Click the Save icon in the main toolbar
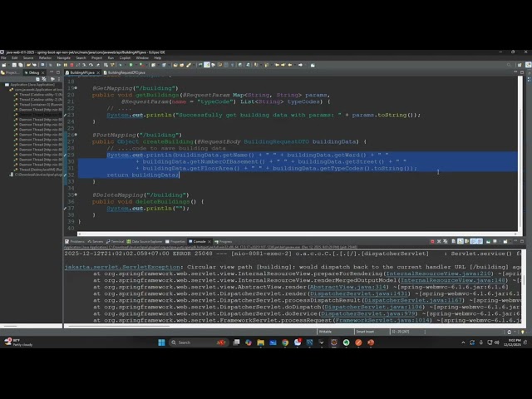 point(14,65)
